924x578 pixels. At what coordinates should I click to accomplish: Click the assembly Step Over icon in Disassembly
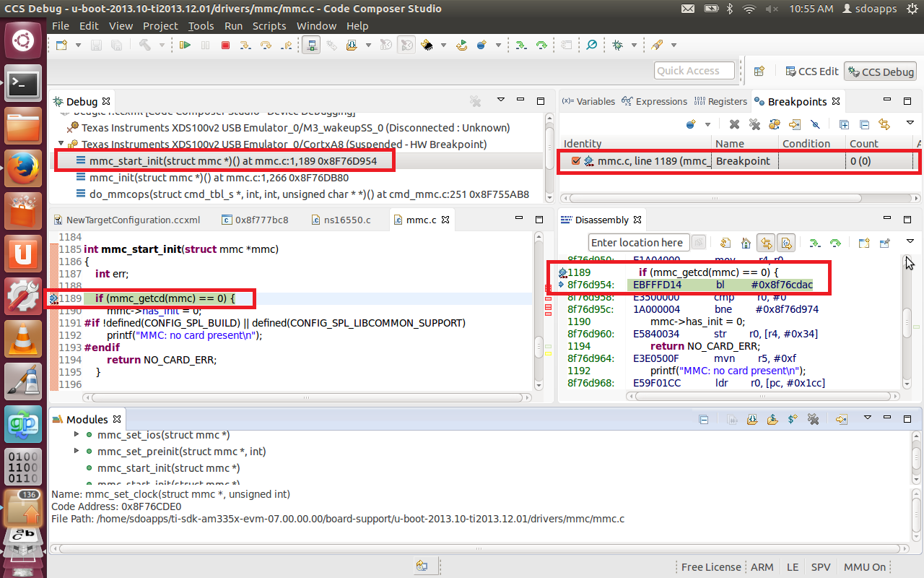click(x=835, y=243)
